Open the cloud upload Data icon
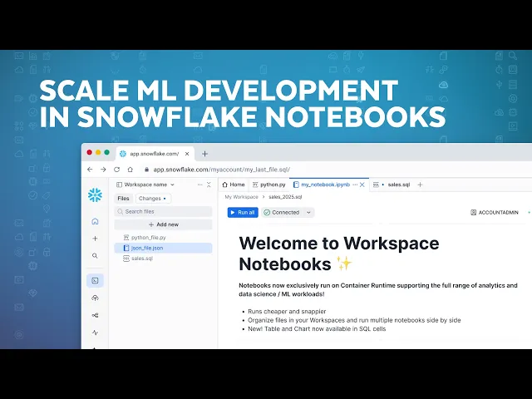This screenshot has width=532, height=399. 95,298
